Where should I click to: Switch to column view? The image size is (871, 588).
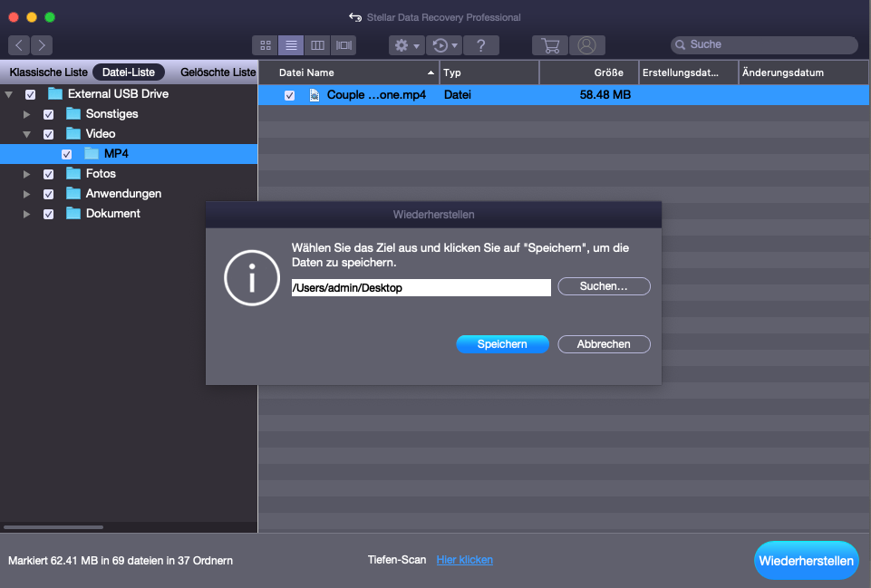pyautogui.click(x=317, y=45)
